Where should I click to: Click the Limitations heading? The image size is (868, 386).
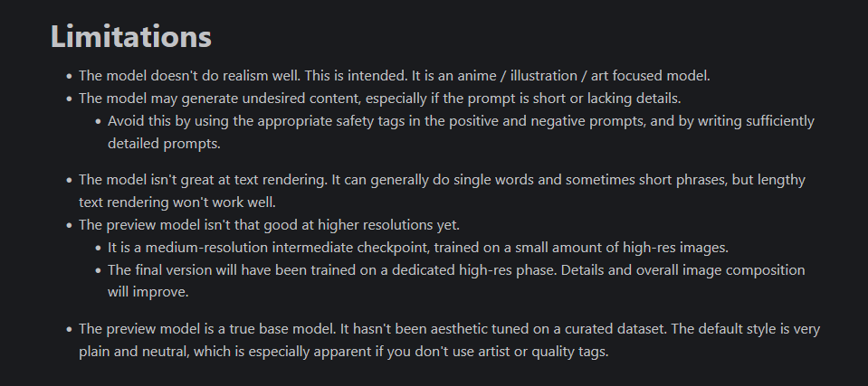click(x=131, y=37)
